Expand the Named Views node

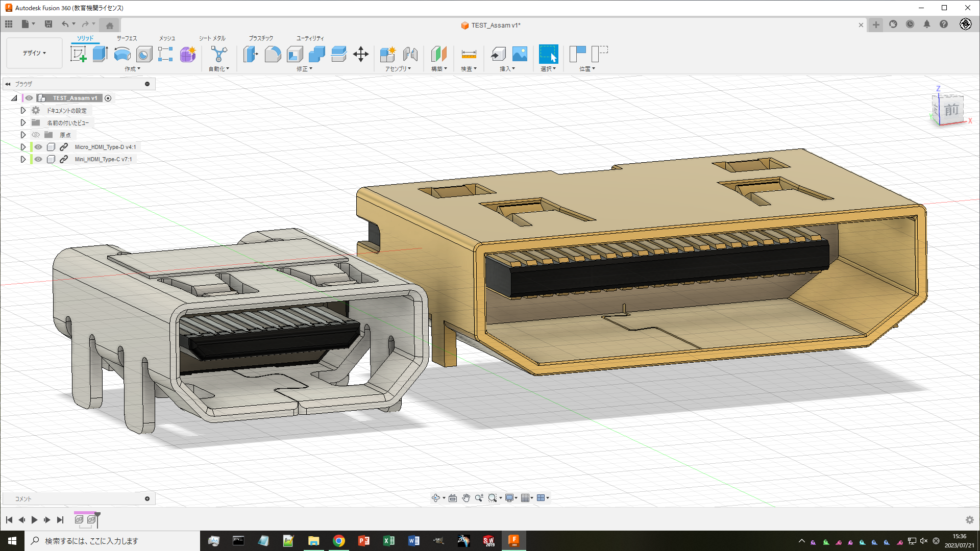tap(23, 122)
